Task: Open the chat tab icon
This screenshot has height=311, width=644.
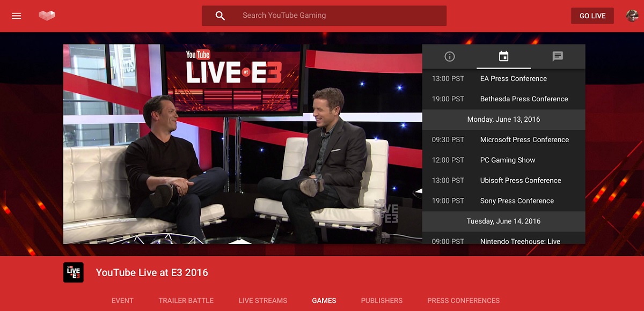Action: tap(558, 56)
